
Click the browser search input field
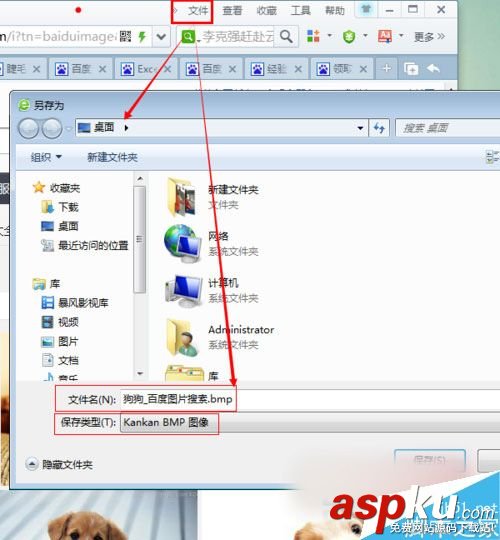tap(238, 36)
